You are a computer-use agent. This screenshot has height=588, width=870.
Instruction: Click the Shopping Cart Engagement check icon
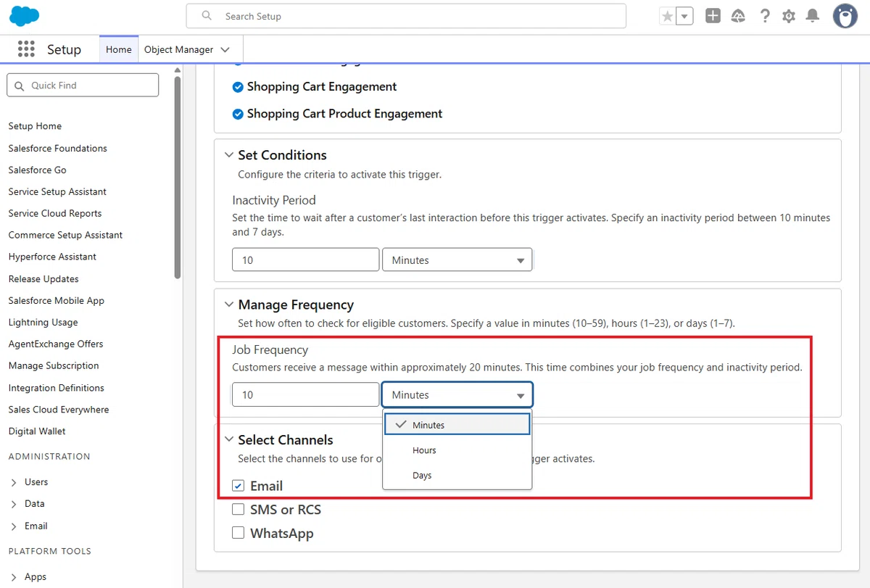click(238, 87)
